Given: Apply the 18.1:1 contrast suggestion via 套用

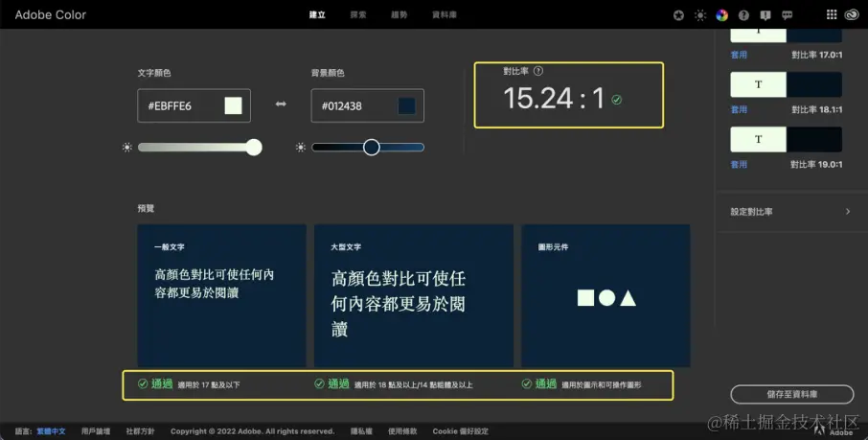Looking at the screenshot, I should 739,109.
